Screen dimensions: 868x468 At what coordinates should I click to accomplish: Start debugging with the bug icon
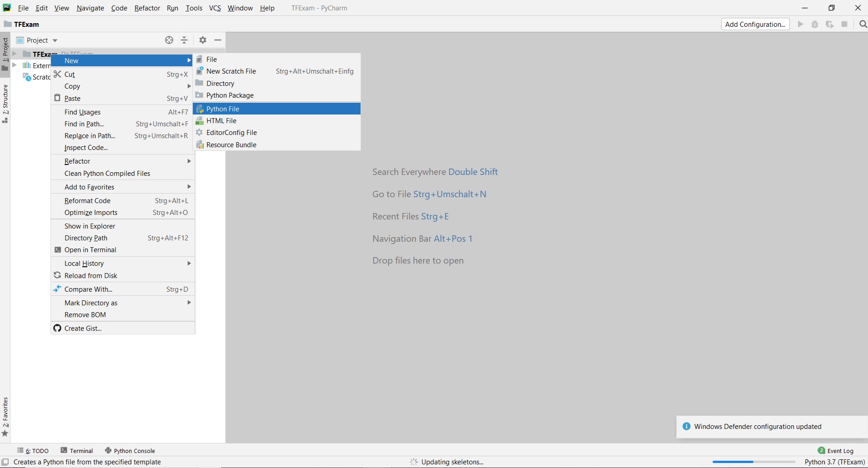pyautogui.click(x=815, y=24)
